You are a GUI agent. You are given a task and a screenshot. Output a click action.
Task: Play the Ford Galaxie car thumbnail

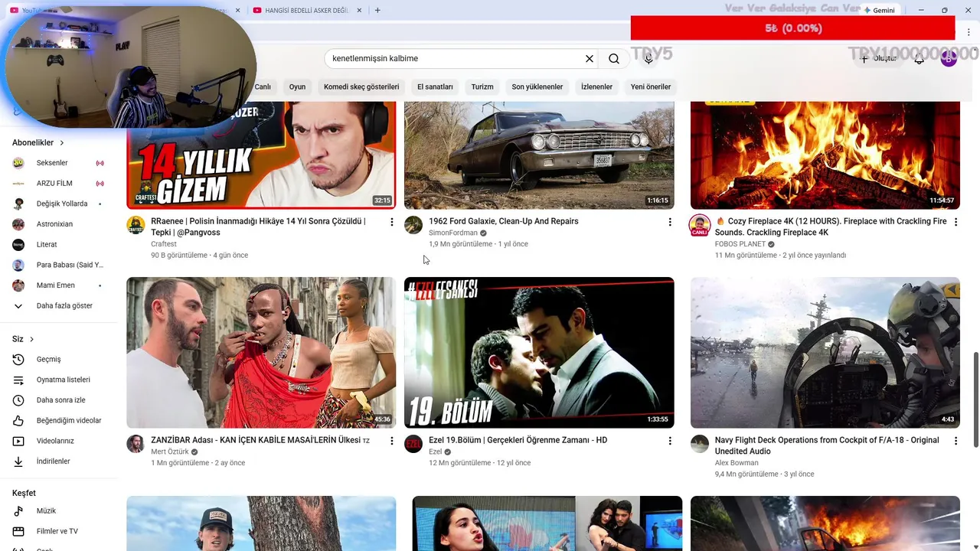click(x=539, y=155)
